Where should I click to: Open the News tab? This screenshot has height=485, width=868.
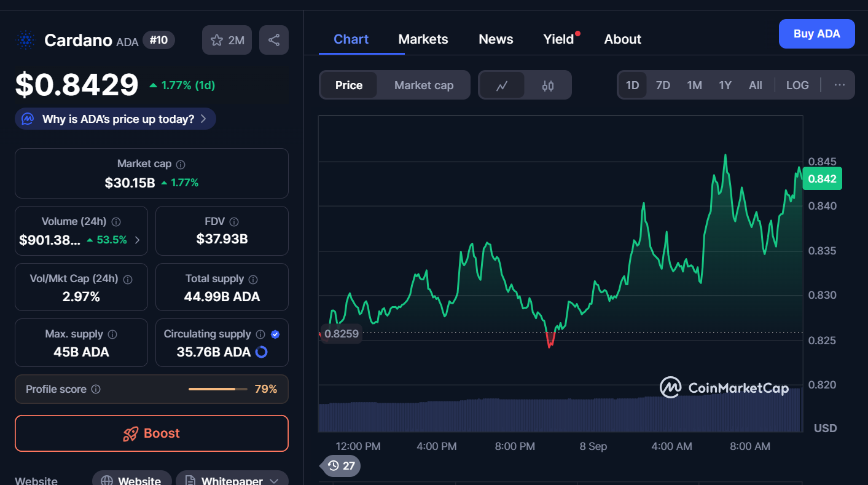click(496, 39)
